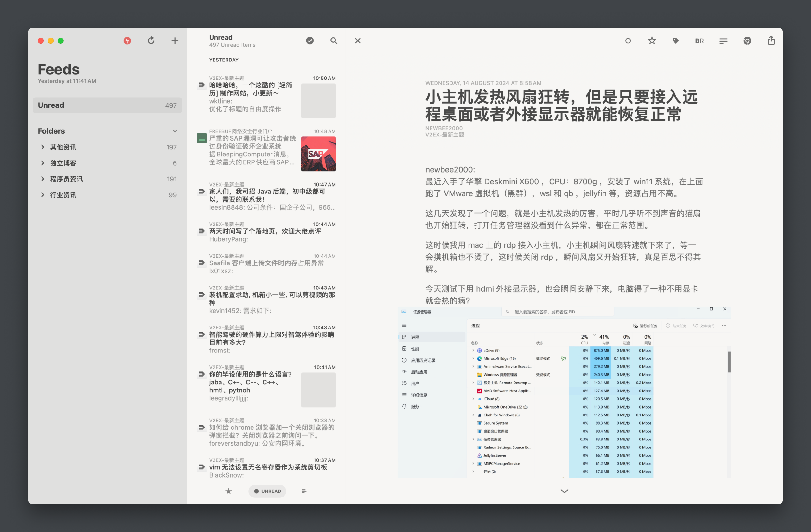Image resolution: width=811 pixels, height=532 pixels.
Task: Click V2EX feed icon beside 装机配置 article
Action: coord(201,294)
